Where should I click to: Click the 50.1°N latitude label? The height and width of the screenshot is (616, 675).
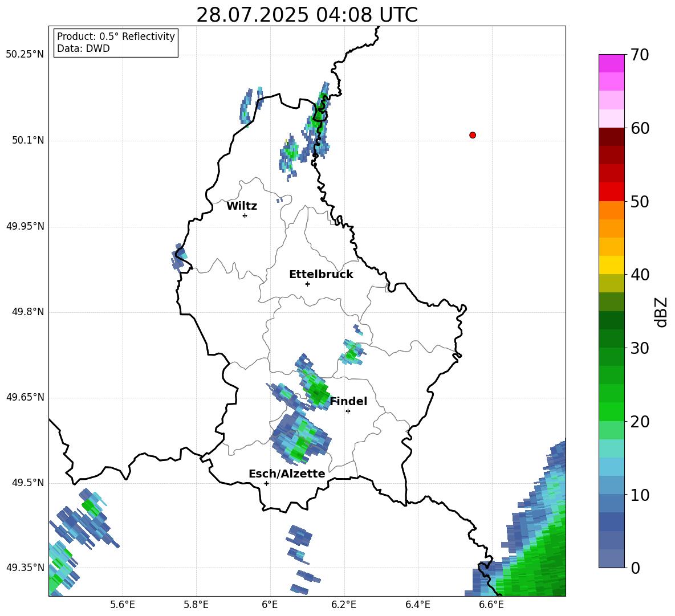29,140
